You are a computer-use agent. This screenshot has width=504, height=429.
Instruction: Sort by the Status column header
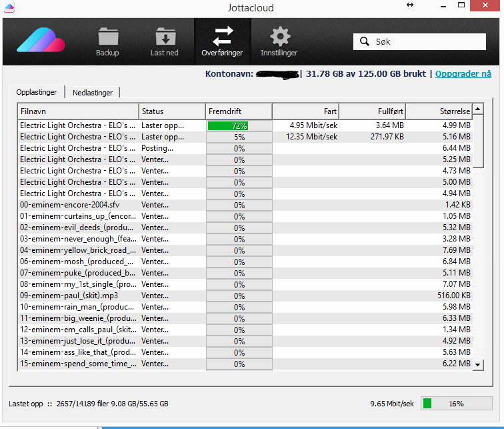tap(172, 111)
